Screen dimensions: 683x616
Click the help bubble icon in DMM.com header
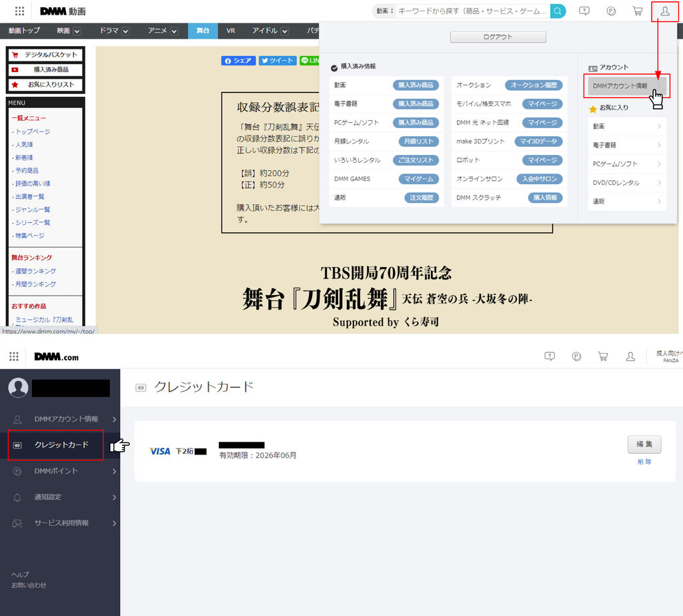point(550,356)
